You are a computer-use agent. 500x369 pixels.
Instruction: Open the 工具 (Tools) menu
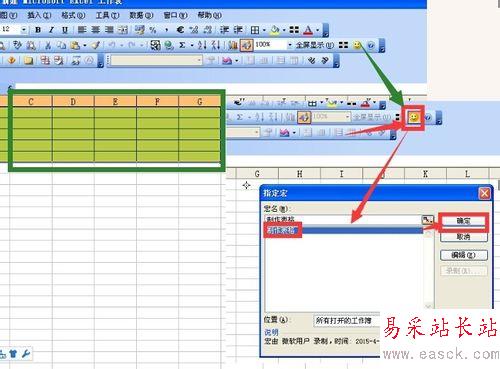[x=107, y=15]
